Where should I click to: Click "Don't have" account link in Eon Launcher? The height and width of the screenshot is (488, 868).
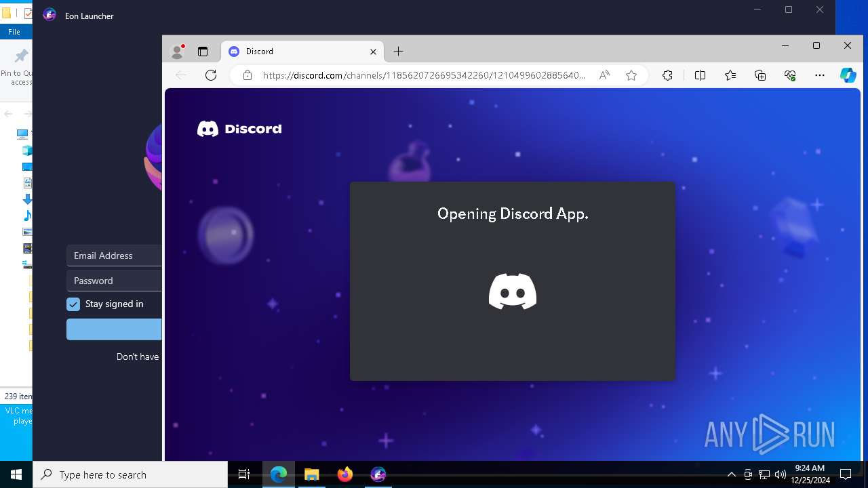click(138, 357)
